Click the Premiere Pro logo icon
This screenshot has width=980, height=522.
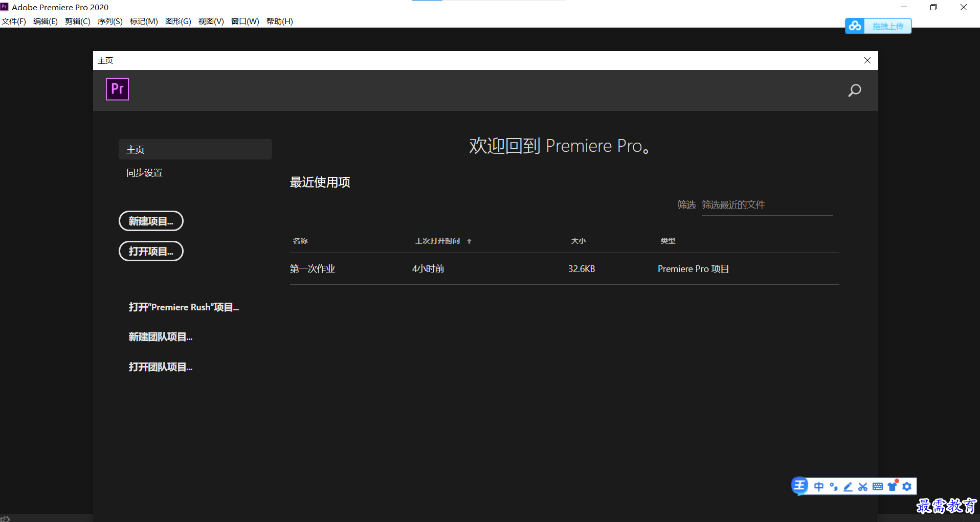[x=117, y=89]
